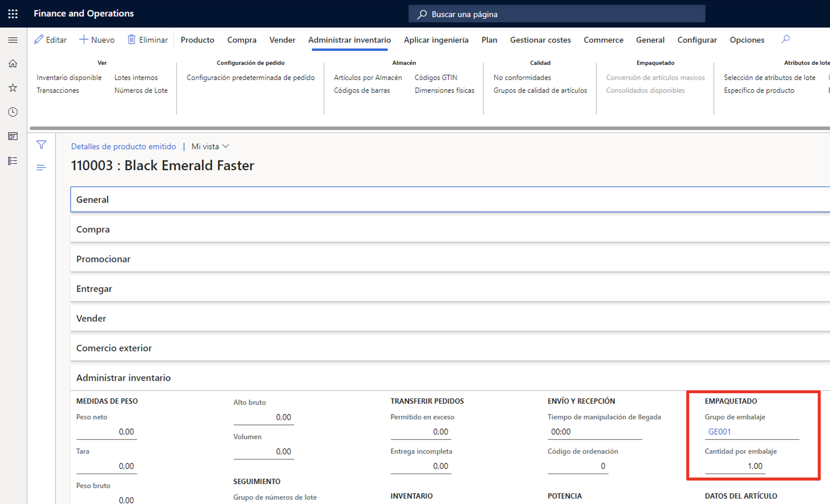Click the Entrega incompleta field
This screenshot has height=504, width=830.
pos(421,466)
